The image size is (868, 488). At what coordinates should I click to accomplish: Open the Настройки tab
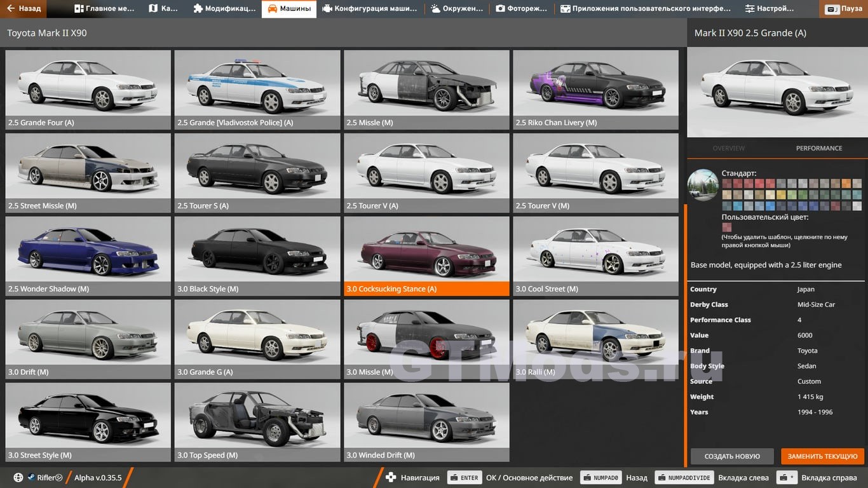(770, 9)
